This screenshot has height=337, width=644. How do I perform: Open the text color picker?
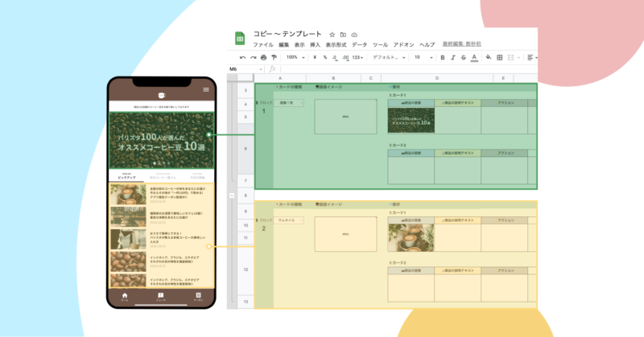(474, 57)
